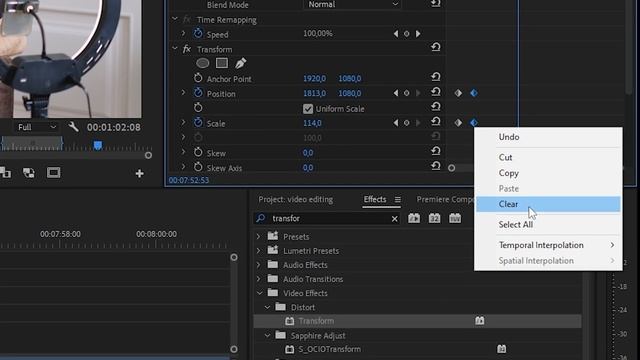Screen dimensions: 640x360
Task: Open the Effects panel hamburger menu
Action: coord(397,199)
